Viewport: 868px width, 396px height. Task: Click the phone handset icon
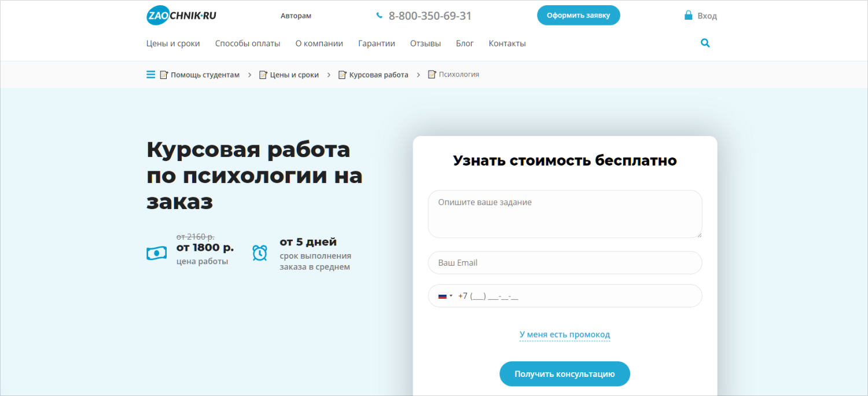tap(379, 16)
